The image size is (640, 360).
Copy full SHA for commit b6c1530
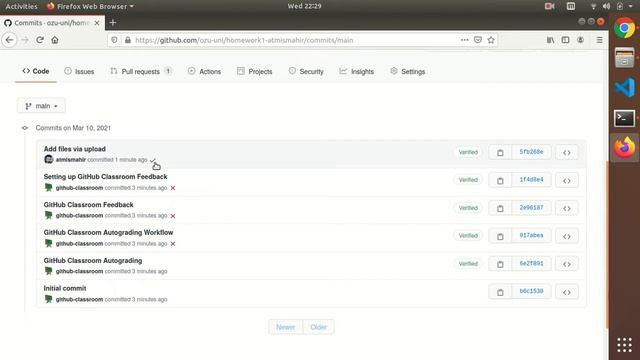coord(500,292)
